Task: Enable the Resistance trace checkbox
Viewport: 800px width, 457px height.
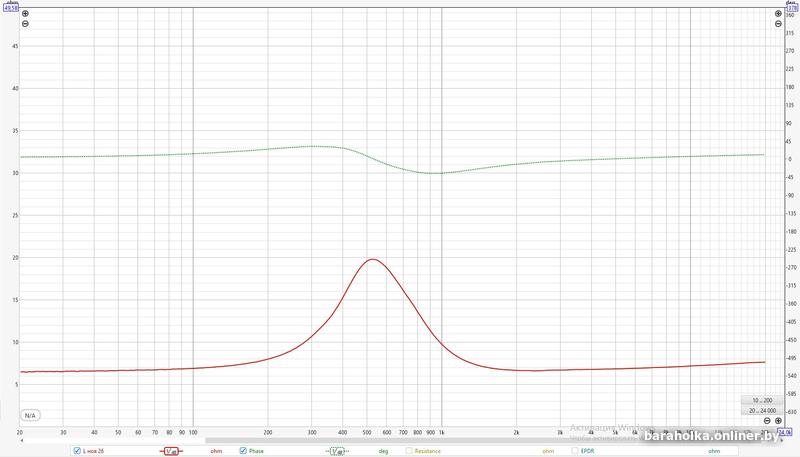Action: coord(409,450)
